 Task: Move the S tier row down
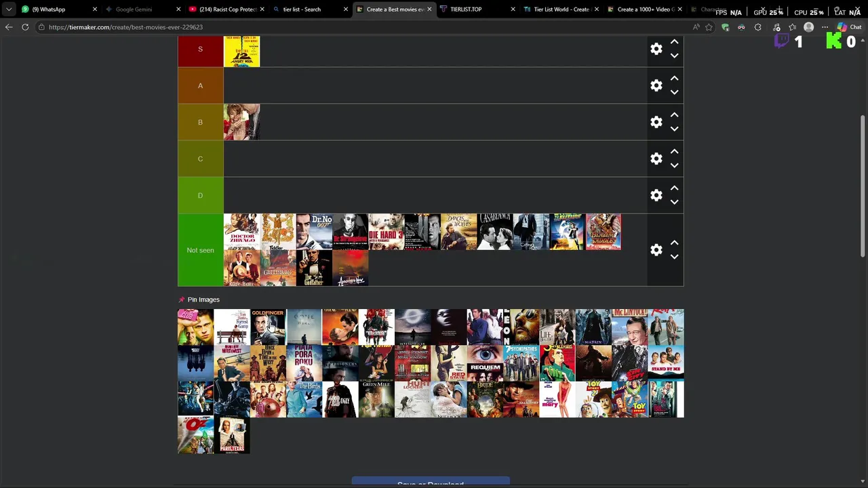(x=674, y=56)
